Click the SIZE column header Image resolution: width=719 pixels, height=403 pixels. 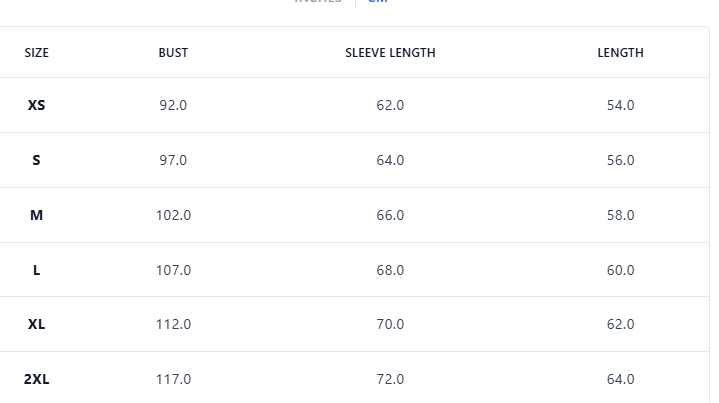[x=37, y=53]
